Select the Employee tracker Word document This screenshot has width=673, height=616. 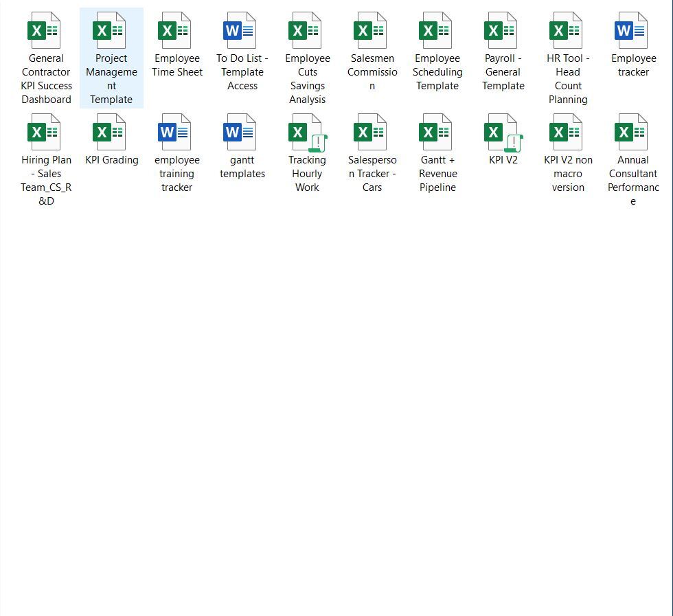coord(633,31)
